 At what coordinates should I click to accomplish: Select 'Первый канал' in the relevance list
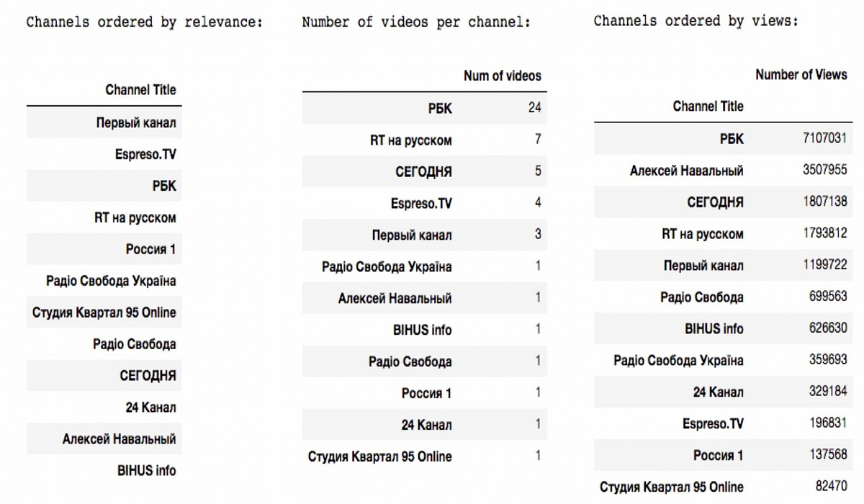(x=136, y=122)
